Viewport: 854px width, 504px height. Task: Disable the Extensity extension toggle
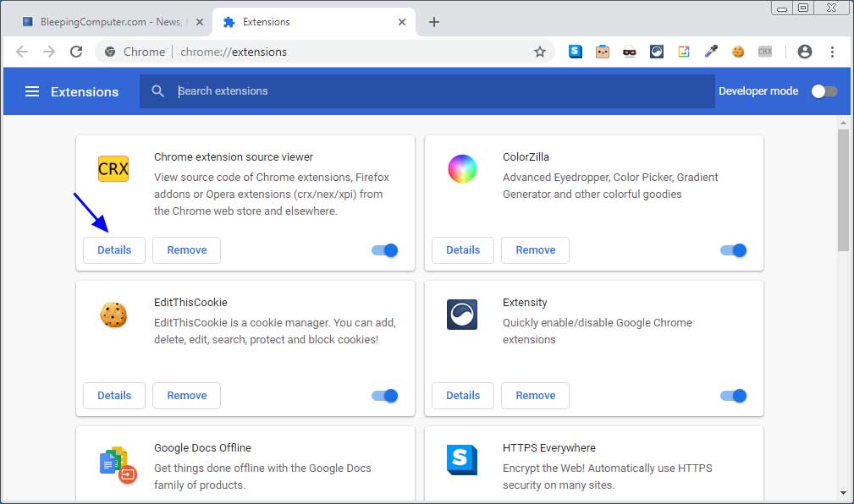(x=733, y=396)
